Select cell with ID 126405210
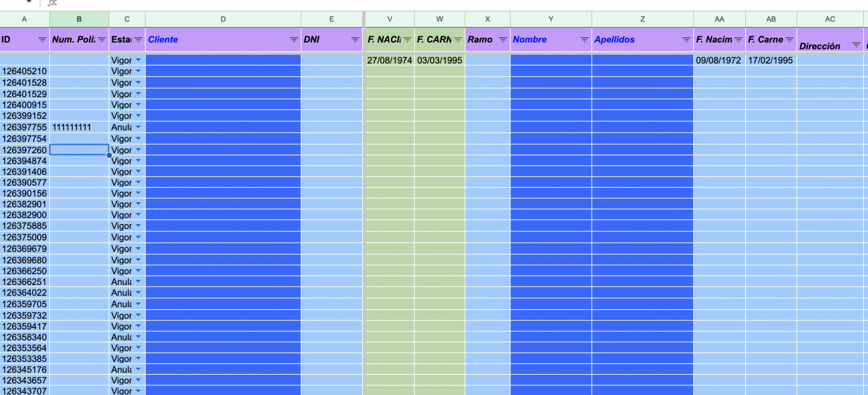 point(24,71)
